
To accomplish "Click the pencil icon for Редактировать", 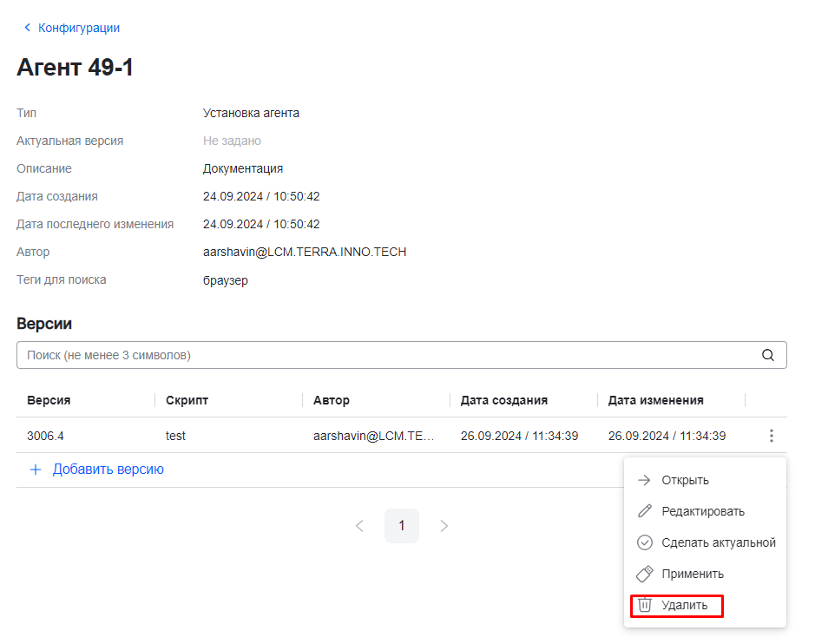I will [x=644, y=511].
